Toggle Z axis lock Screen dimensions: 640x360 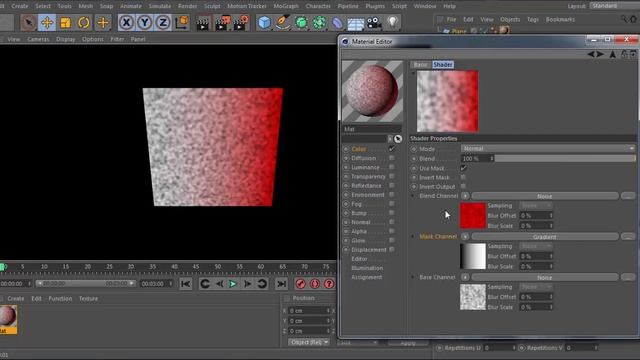[x=163, y=22]
